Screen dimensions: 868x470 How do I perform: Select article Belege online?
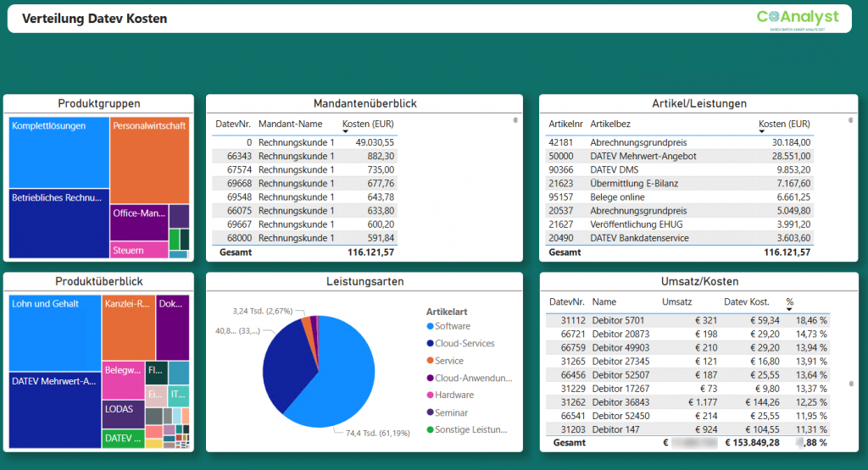point(679,196)
